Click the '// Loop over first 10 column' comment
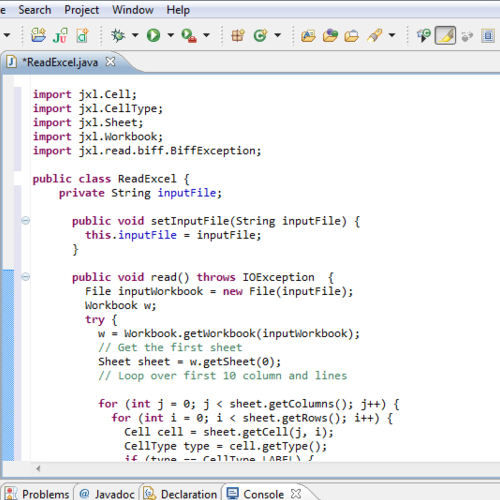 point(222,376)
